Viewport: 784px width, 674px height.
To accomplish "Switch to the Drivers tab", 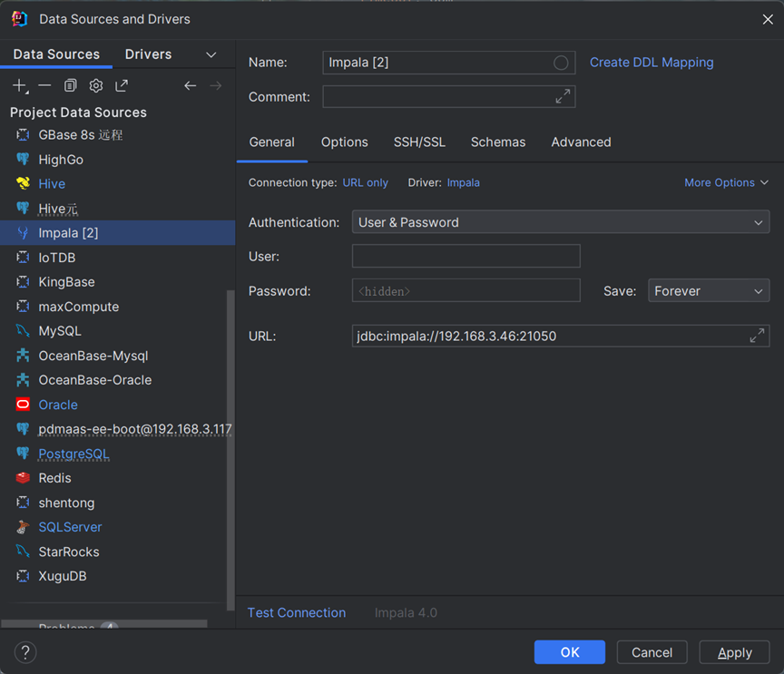I will point(148,54).
